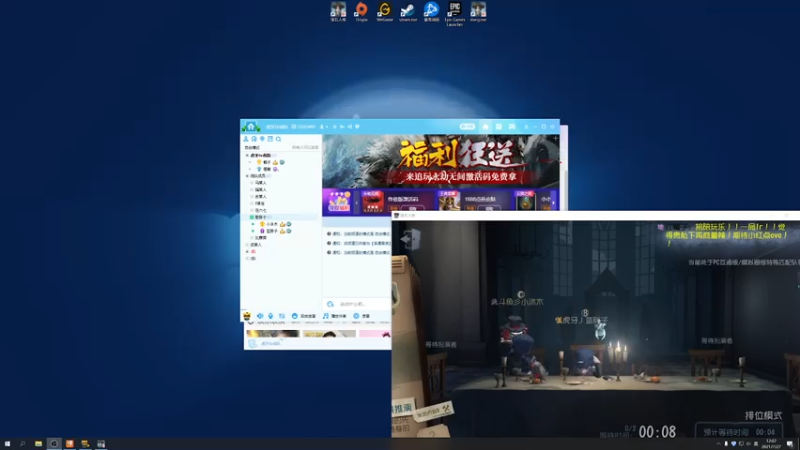Click the free-speech mode button with hand icon
800x450 pixels.
[304, 316]
